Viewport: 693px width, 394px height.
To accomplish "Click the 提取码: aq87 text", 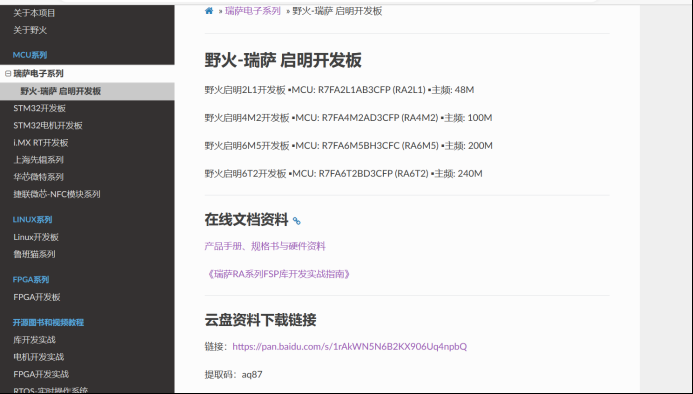I will pos(233,375).
